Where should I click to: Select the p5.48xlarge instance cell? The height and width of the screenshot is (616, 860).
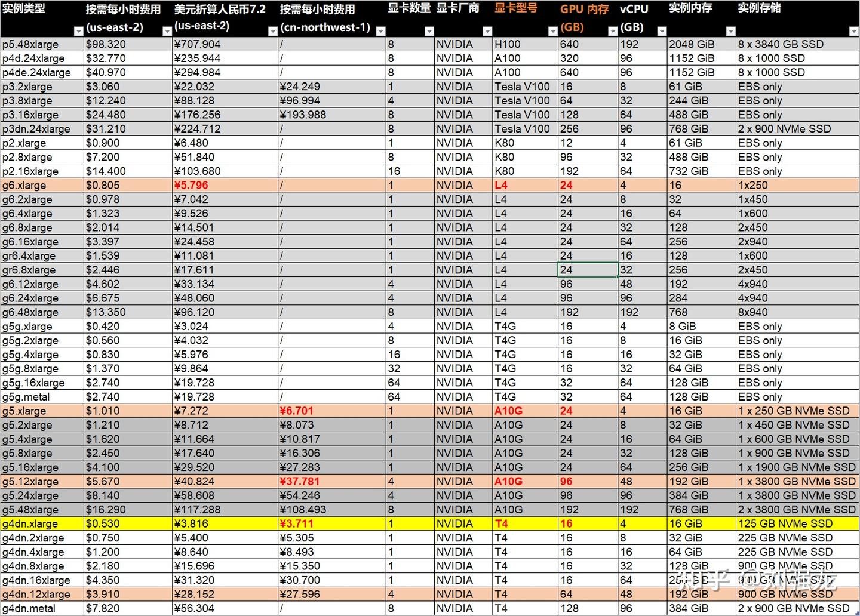[42, 44]
